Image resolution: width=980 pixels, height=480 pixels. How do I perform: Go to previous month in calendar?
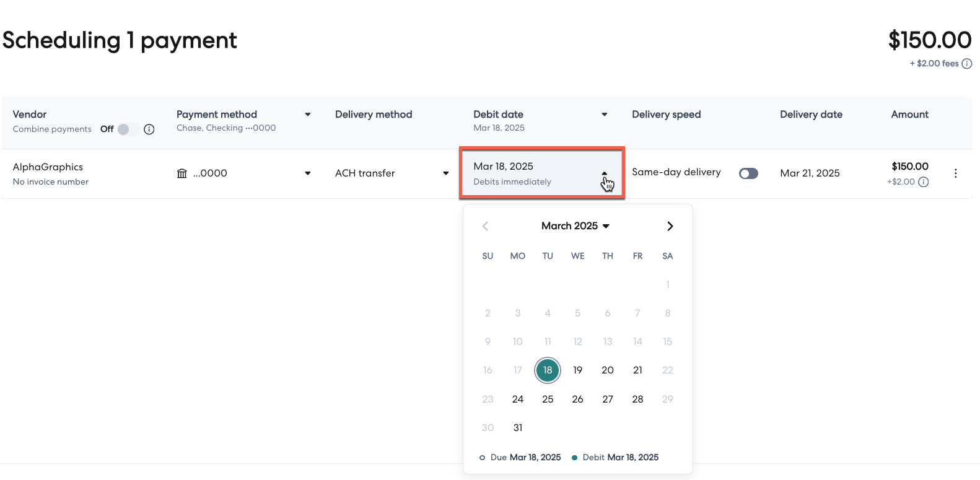(x=486, y=226)
